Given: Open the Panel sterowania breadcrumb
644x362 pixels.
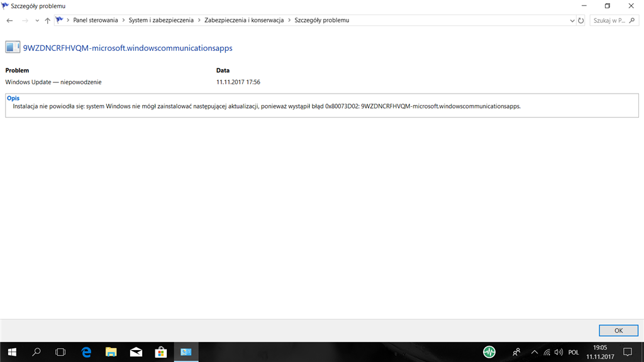Looking at the screenshot, I should coord(96,20).
